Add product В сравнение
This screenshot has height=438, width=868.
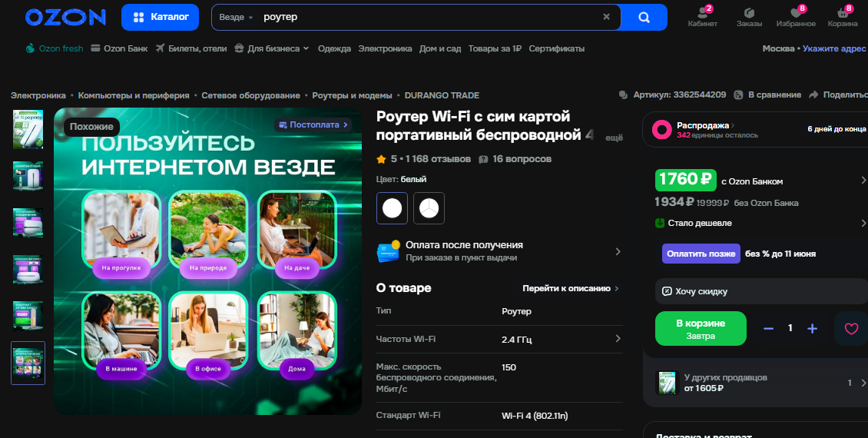767,95
